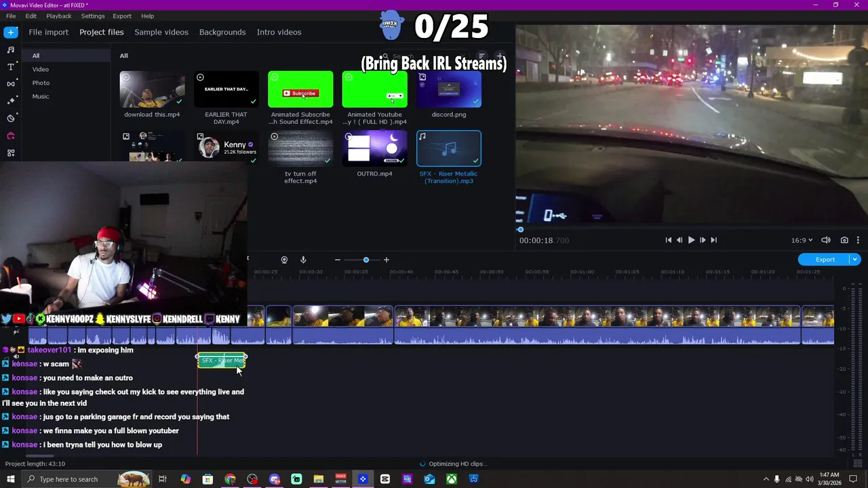
Task: Open the 16:9 aspect ratio dropdown
Action: [802, 240]
